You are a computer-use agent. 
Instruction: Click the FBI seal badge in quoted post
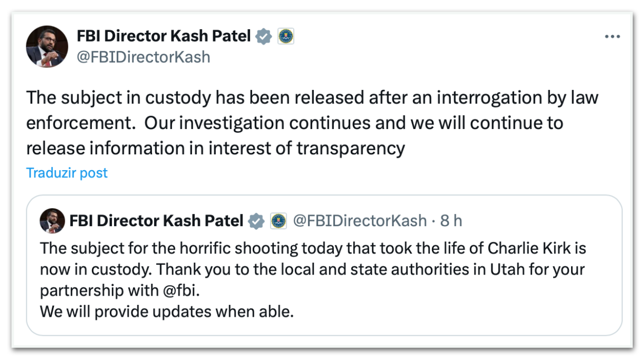tap(278, 221)
